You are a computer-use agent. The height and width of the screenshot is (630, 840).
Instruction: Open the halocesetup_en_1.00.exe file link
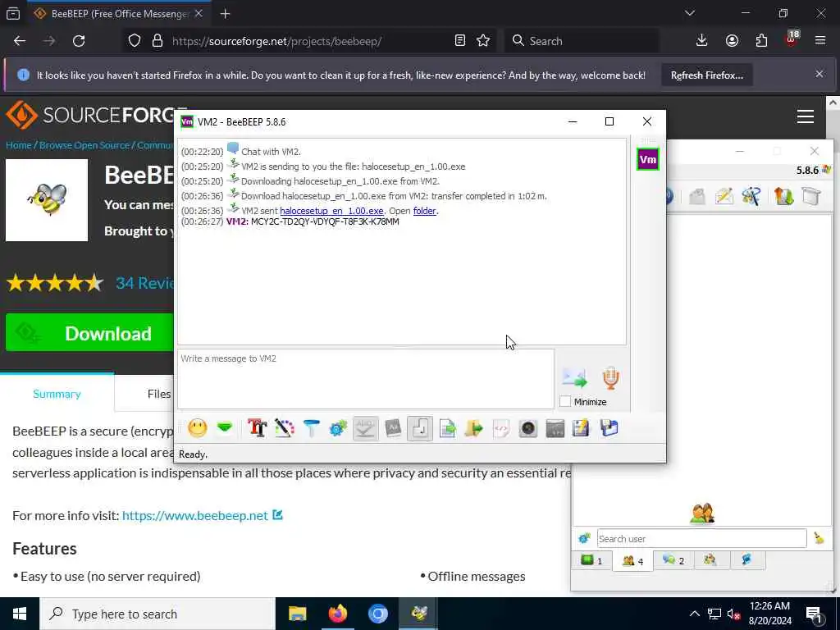(331, 211)
